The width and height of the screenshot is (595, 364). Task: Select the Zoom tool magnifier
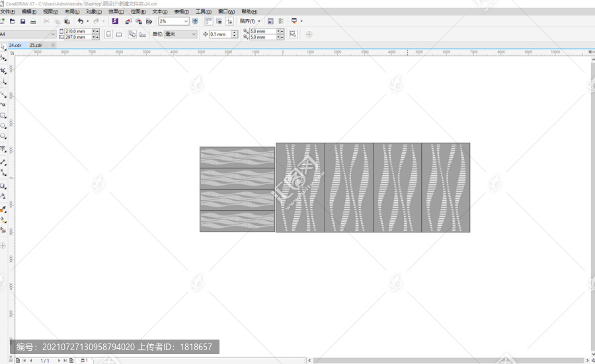tap(3, 81)
